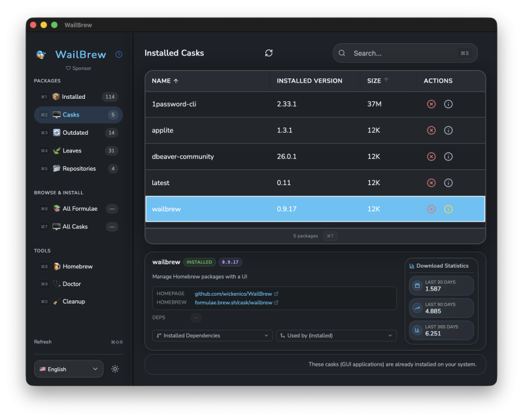Uninstall the wailbrew cask
The width and height of the screenshot is (523, 420).
[x=431, y=209]
